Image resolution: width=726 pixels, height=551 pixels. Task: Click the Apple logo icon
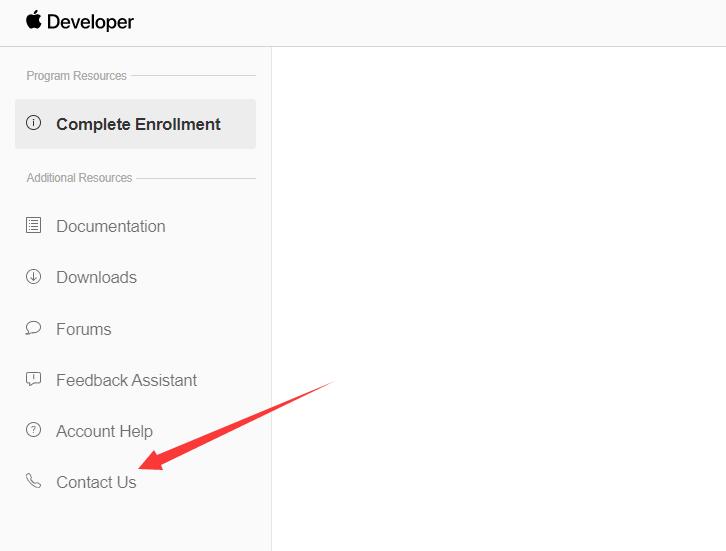34,20
